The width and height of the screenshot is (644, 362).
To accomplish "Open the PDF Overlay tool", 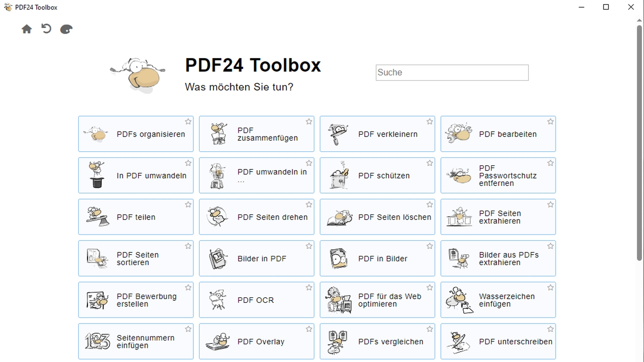I will pyautogui.click(x=256, y=341).
